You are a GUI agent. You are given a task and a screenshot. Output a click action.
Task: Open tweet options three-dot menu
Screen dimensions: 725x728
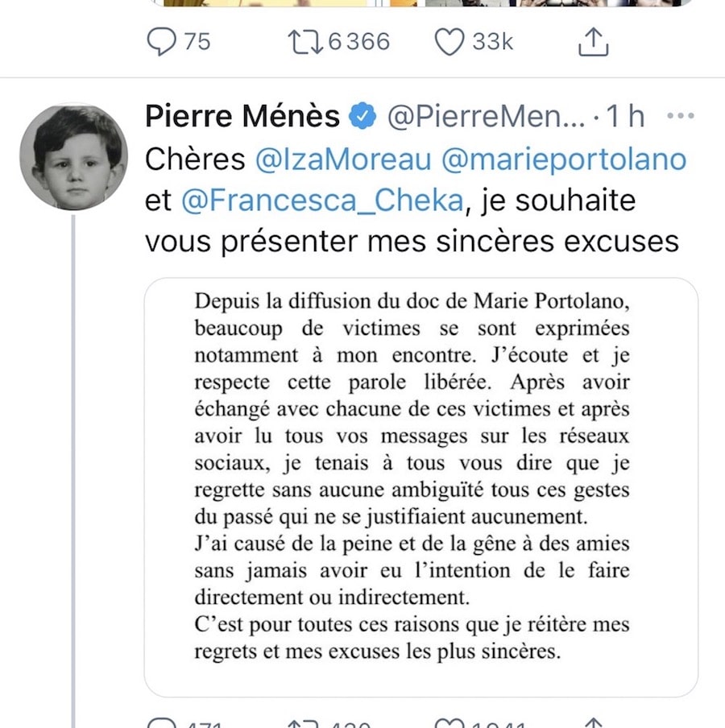(681, 117)
